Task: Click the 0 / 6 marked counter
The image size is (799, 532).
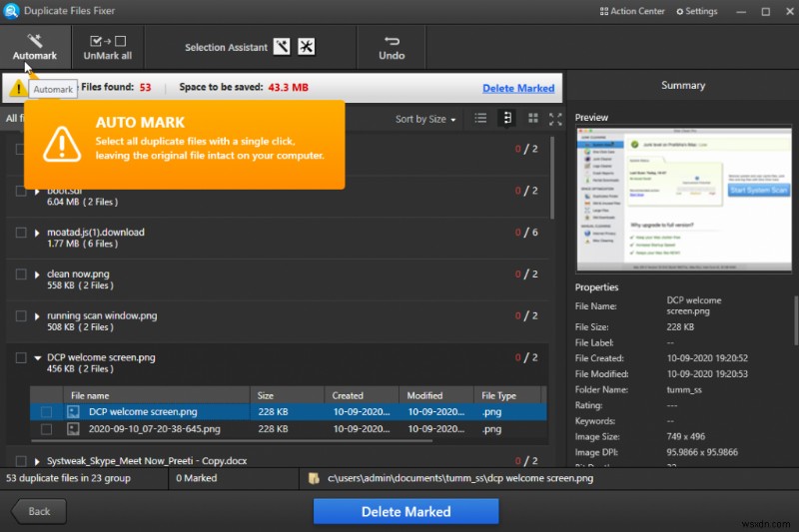Action: click(526, 233)
